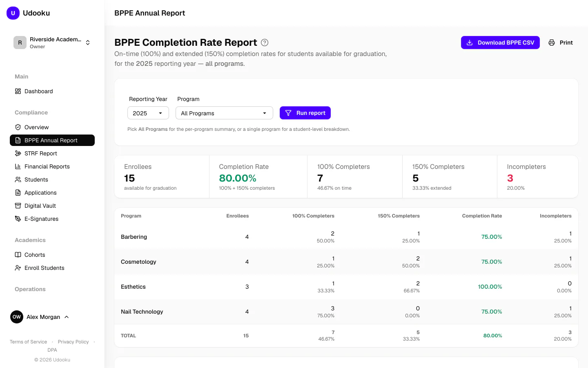Open the Applications page
Viewport: 588px width, 368px height.
click(x=52, y=193)
